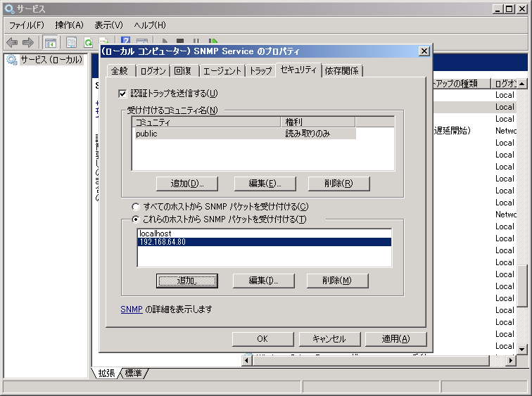This screenshot has height=396, width=532.
Task: Toggle the show/hide console tree icon
Action: tap(50, 43)
